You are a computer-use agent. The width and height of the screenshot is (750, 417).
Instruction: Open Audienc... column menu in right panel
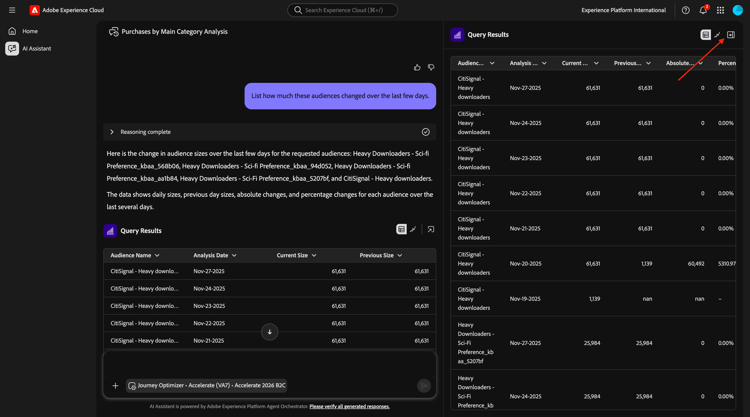pos(492,63)
